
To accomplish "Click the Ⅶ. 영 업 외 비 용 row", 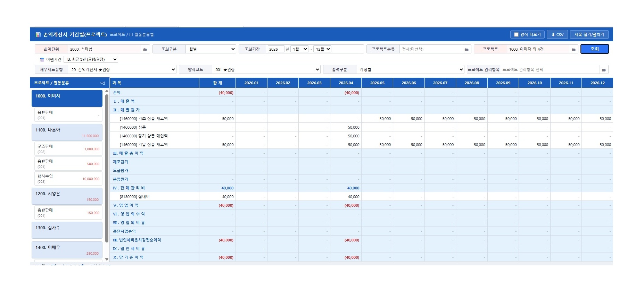I will pos(362,223).
